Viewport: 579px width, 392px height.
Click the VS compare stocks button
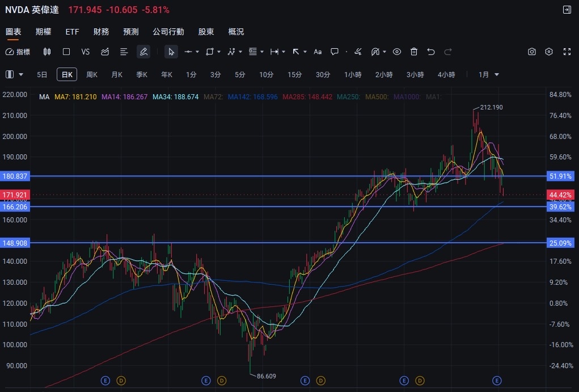pyautogui.click(x=86, y=52)
